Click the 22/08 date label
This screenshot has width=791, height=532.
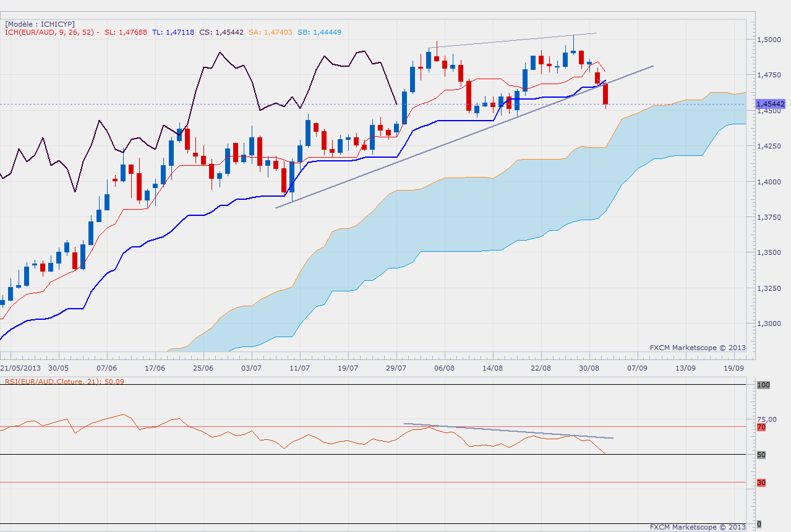(541, 367)
